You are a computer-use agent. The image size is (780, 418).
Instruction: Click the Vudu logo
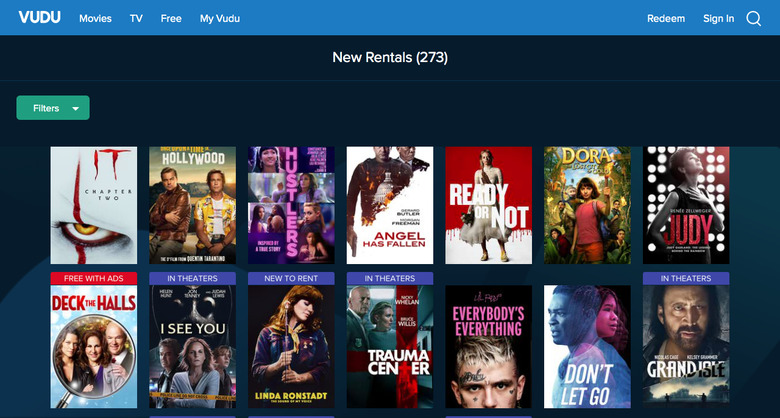coord(39,18)
